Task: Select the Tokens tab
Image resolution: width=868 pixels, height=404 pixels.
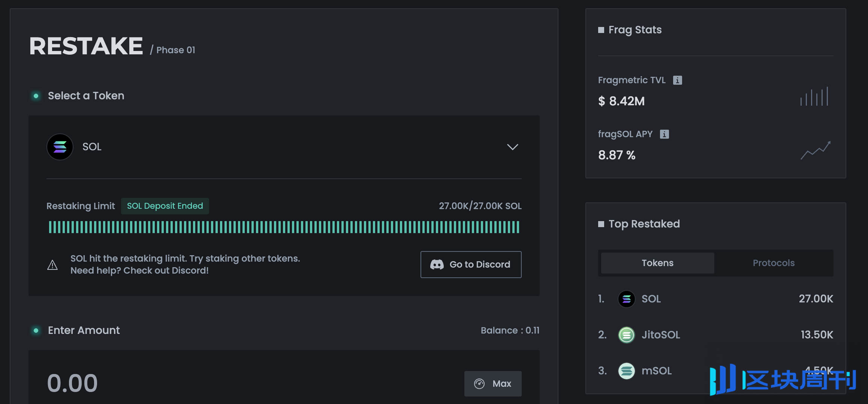Action: (657, 263)
